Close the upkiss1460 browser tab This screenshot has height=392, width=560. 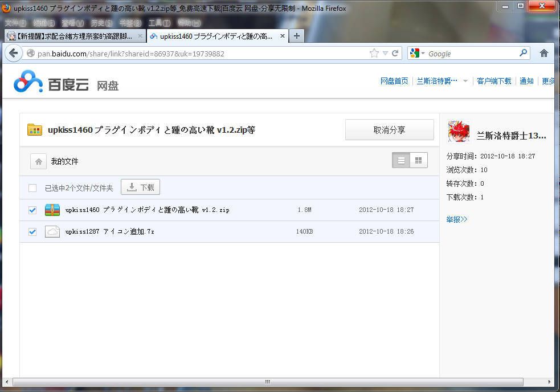click(x=282, y=36)
